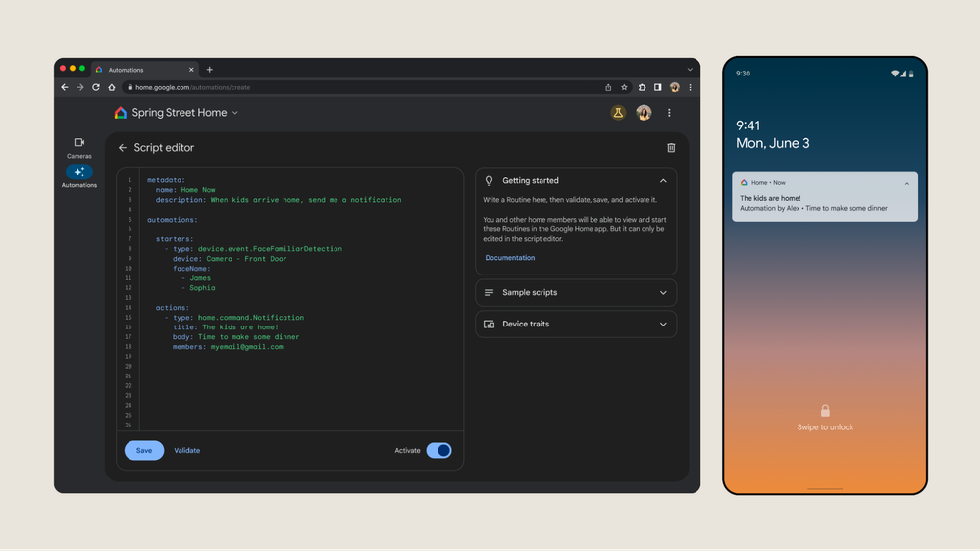
Task: Click the Sample scripts list icon
Action: click(x=489, y=292)
